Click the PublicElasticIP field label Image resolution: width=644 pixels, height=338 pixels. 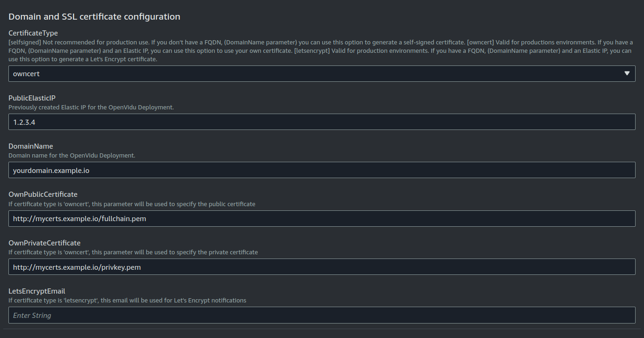pyautogui.click(x=32, y=98)
